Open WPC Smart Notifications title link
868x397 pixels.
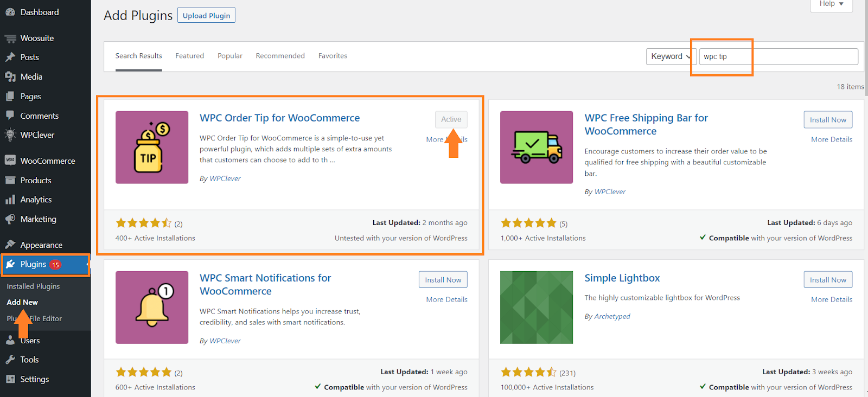click(x=265, y=284)
